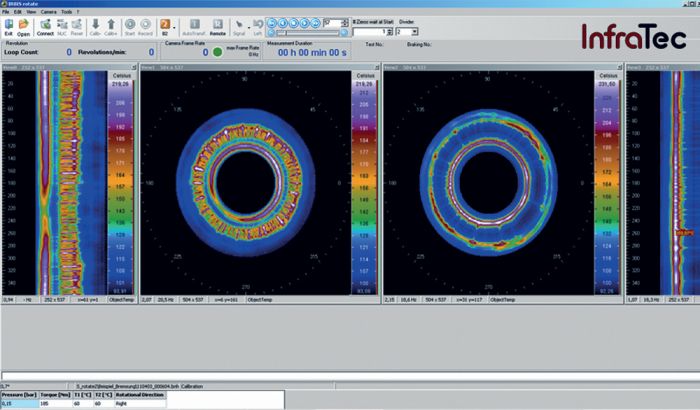The width and height of the screenshot is (700, 410).
Task: Click the frame number spinner field
Action: [335, 22]
